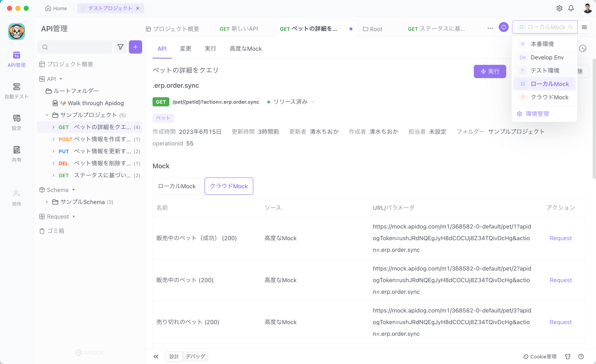Expand DEL ペット情報を削除す... item
Viewport: 596px width, 364px height.
tap(53, 163)
